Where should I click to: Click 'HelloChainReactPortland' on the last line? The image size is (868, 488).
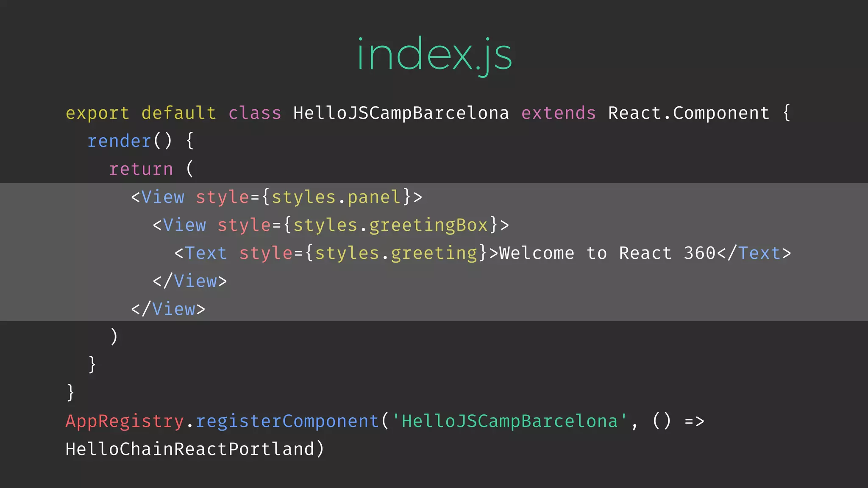(x=190, y=449)
